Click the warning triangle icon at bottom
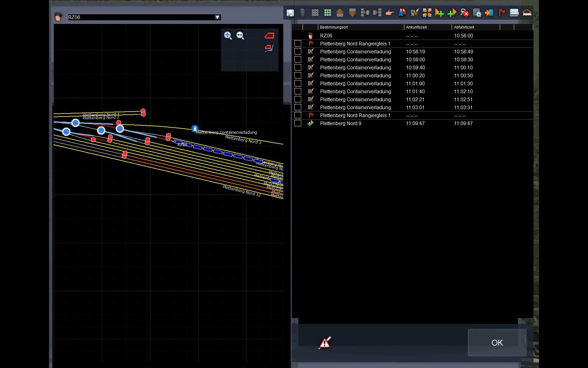This screenshot has width=588, height=368. click(325, 343)
